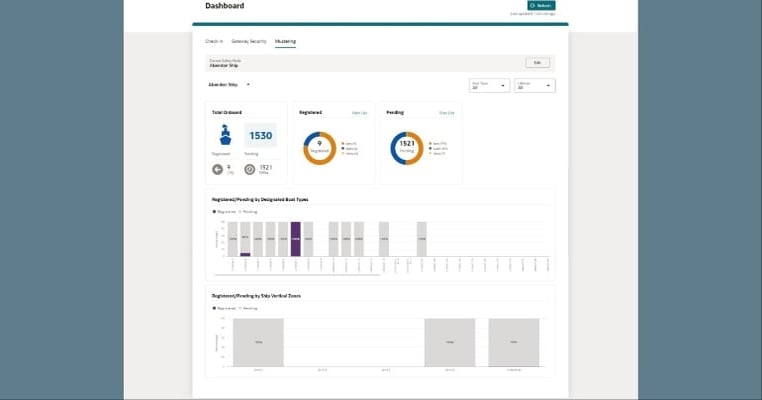Click the pending clock circle icon
The height and width of the screenshot is (400, 762).
click(x=250, y=169)
